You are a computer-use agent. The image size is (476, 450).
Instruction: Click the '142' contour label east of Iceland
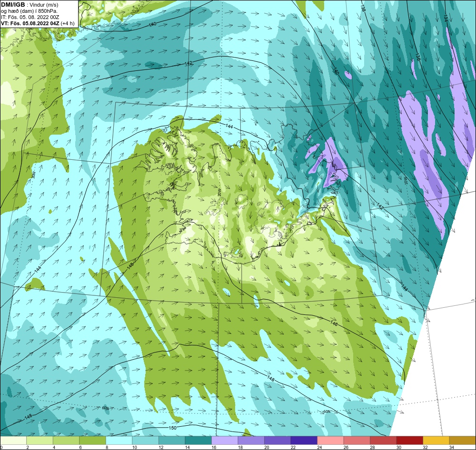click(380, 205)
